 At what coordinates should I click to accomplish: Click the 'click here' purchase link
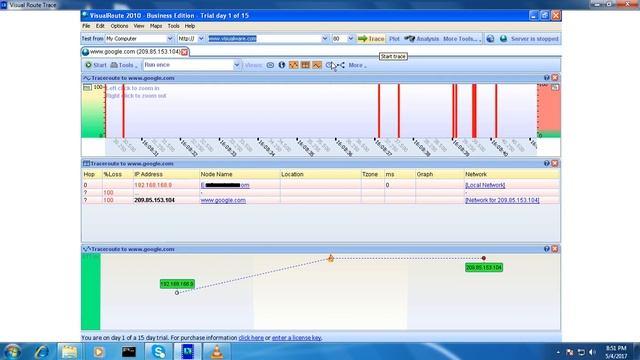[251, 338]
